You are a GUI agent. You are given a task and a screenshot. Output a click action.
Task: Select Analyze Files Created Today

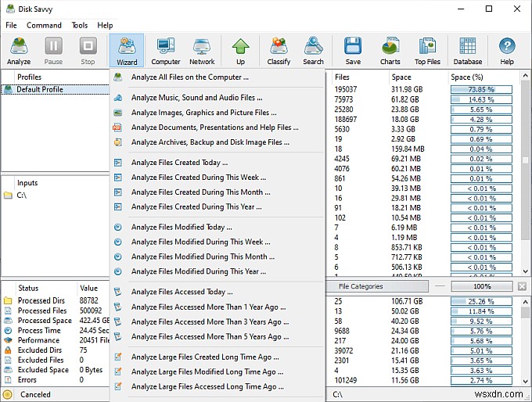217,163
